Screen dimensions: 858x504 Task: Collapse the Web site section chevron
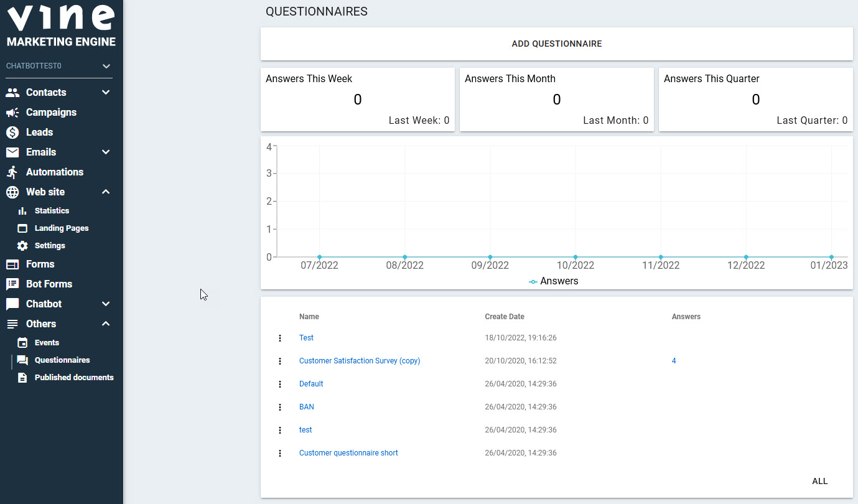click(106, 192)
